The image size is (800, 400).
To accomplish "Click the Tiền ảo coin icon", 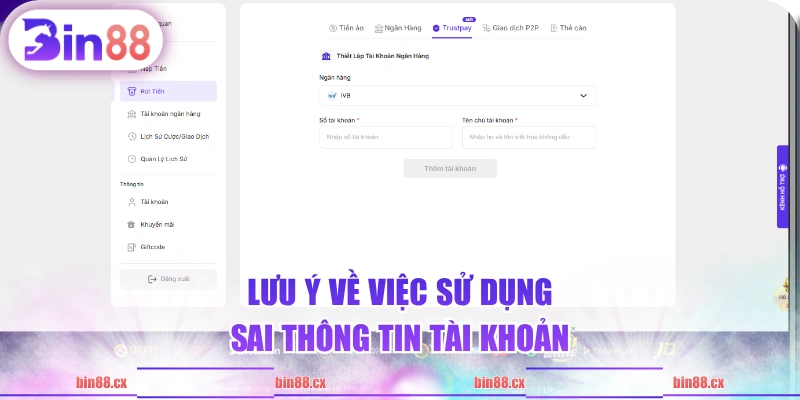I will point(333,28).
